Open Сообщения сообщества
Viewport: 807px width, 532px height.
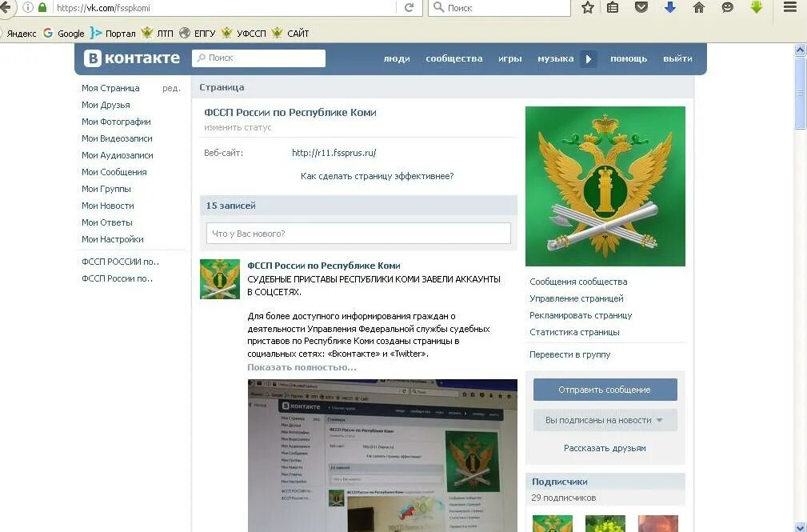[x=578, y=282]
